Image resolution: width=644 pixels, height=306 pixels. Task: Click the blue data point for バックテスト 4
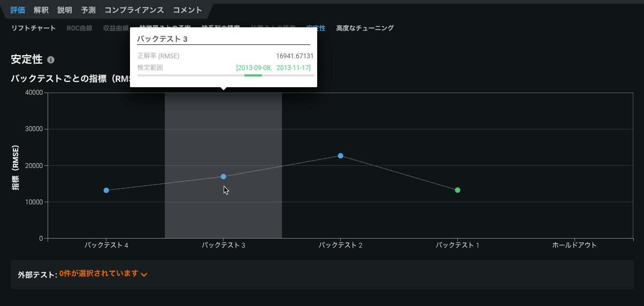106,190
